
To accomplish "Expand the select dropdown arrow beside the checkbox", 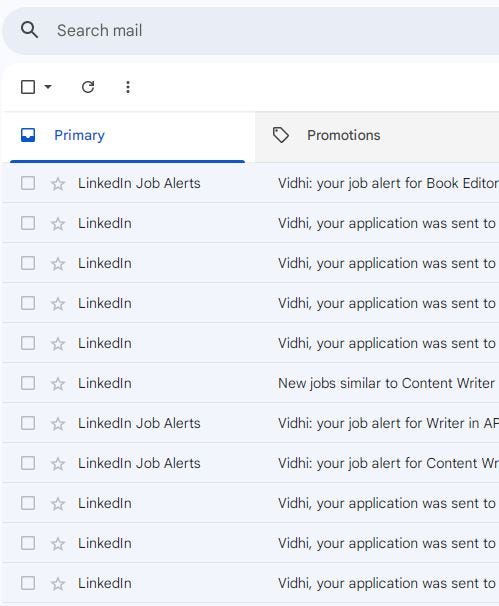I will [48, 87].
